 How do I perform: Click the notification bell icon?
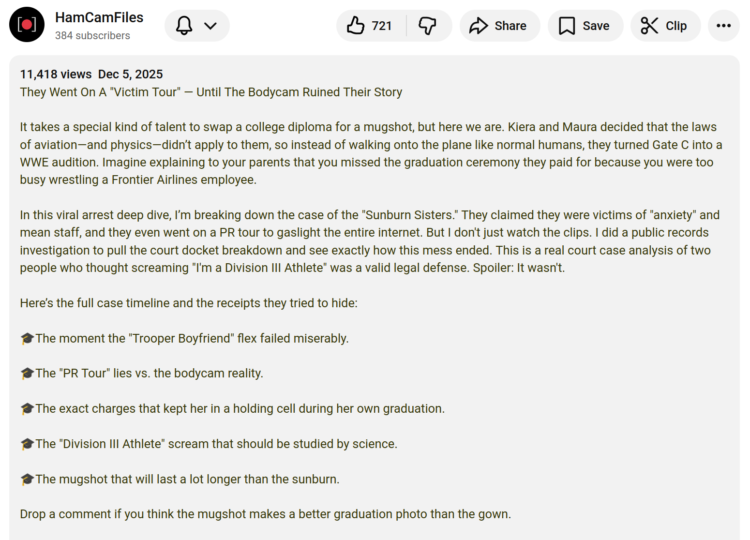click(184, 25)
